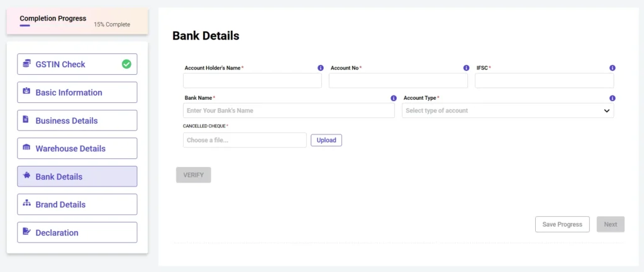Click the Upload button for the cancelled cheque
Viewport: 644px width, 272px height.
click(x=326, y=140)
